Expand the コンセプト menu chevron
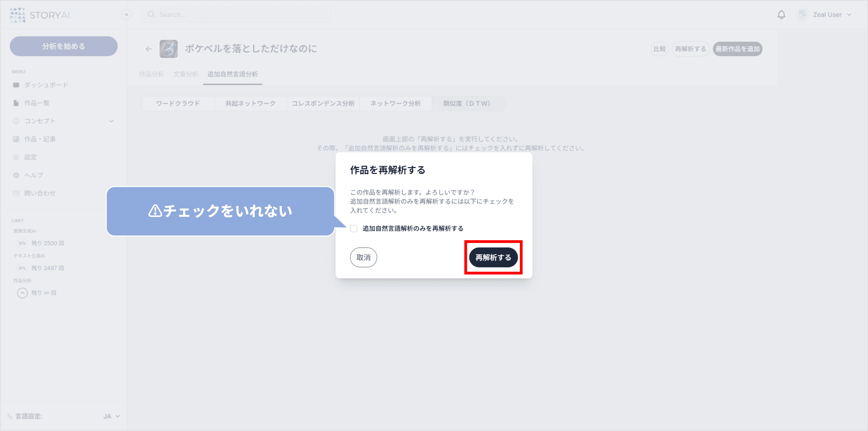 coord(111,121)
